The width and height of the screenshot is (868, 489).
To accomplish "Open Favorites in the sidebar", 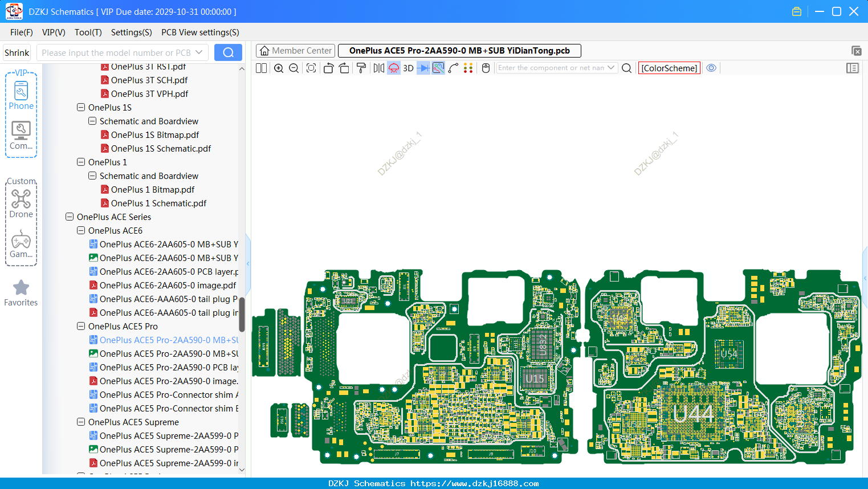I will (x=21, y=293).
